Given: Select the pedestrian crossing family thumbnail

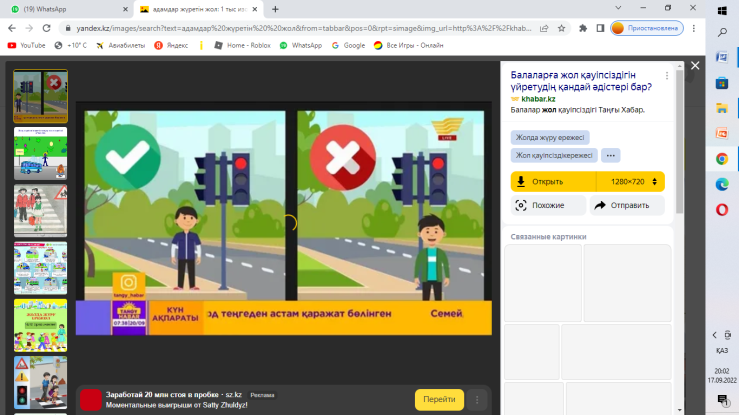Looking at the screenshot, I should tap(41, 211).
